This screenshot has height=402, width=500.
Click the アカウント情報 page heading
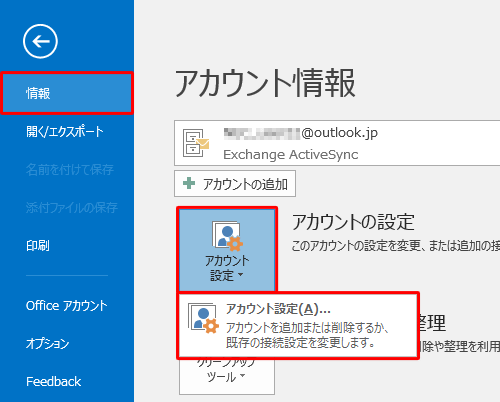[x=265, y=83]
